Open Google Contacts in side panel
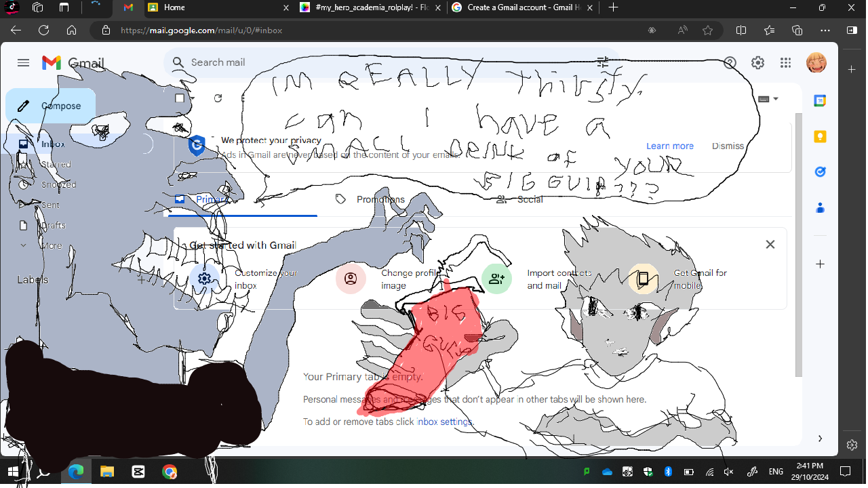 pos(820,207)
